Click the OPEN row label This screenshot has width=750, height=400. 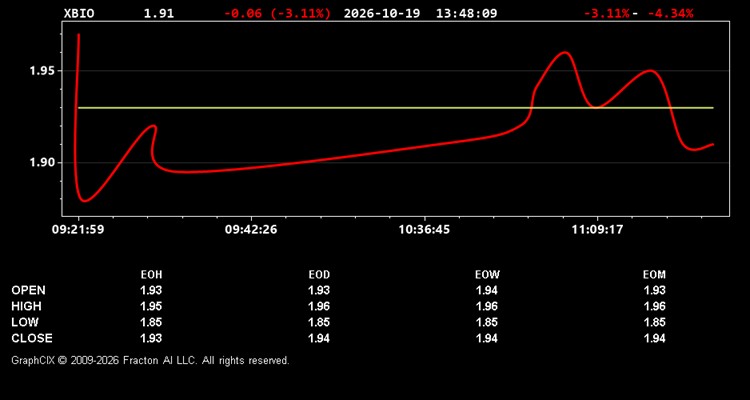pos(29,290)
